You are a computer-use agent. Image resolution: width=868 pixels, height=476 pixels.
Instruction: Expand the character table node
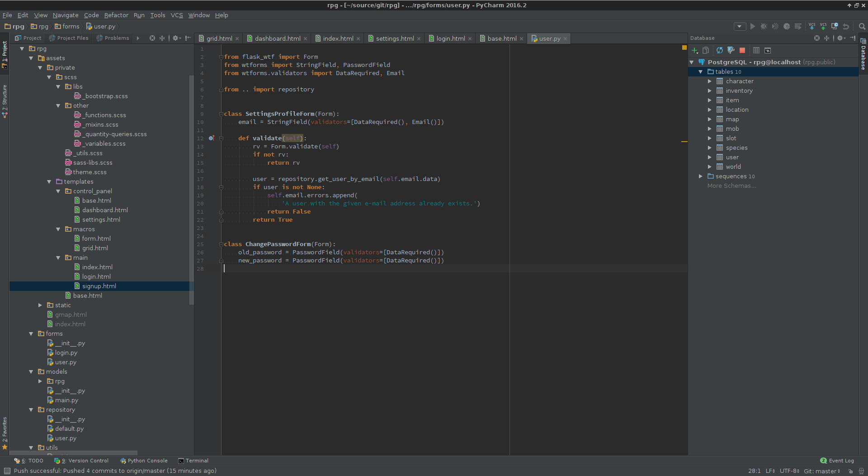(x=710, y=81)
